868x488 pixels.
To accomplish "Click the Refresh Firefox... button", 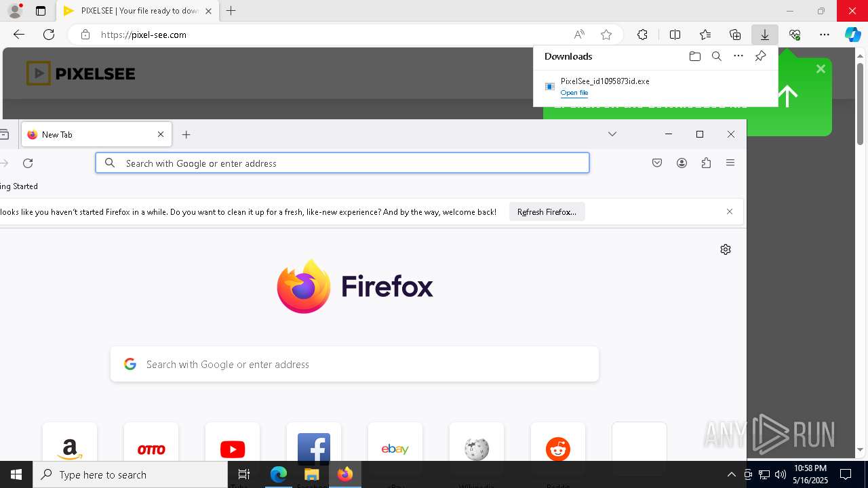I will pos(547,212).
